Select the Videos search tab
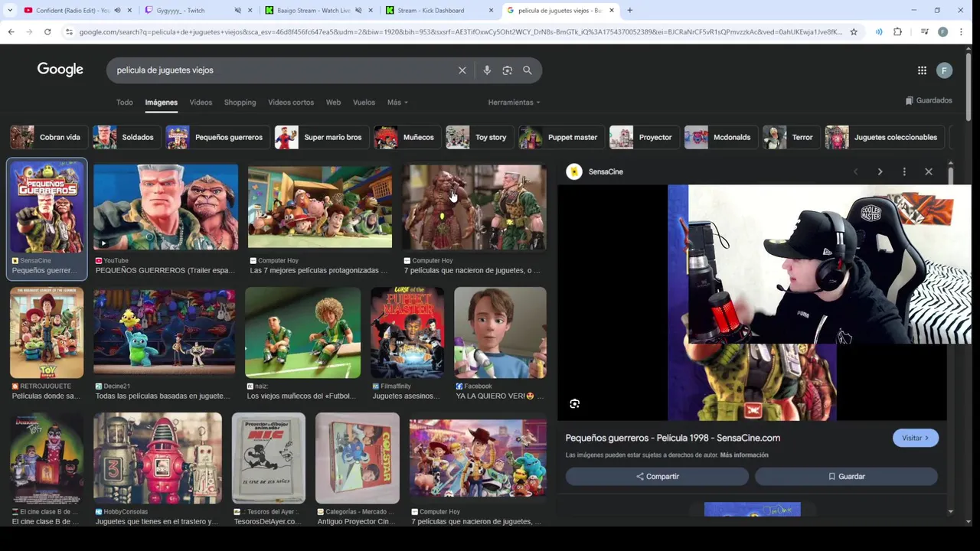 click(x=201, y=103)
